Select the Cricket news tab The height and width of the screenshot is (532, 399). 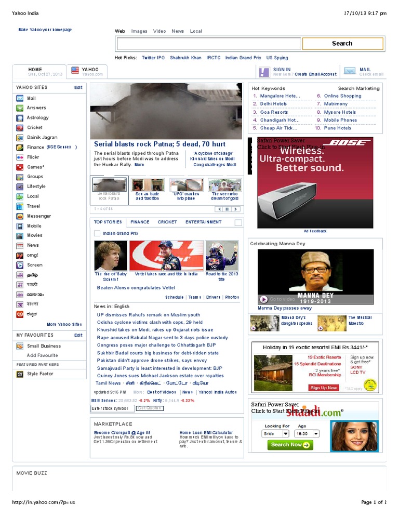(x=167, y=222)
